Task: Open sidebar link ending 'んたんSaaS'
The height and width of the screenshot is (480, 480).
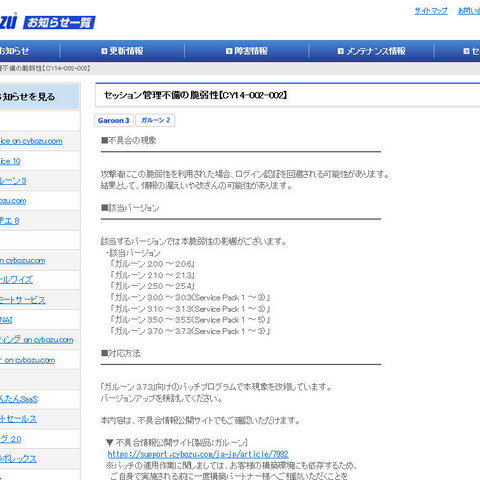Action: pyautogui.click(x=19, y=399)
